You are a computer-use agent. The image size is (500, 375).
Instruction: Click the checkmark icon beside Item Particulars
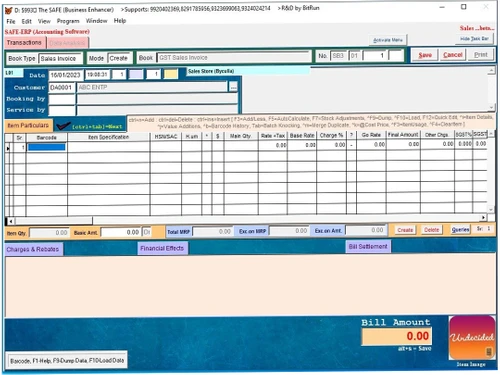click(63, 126)
